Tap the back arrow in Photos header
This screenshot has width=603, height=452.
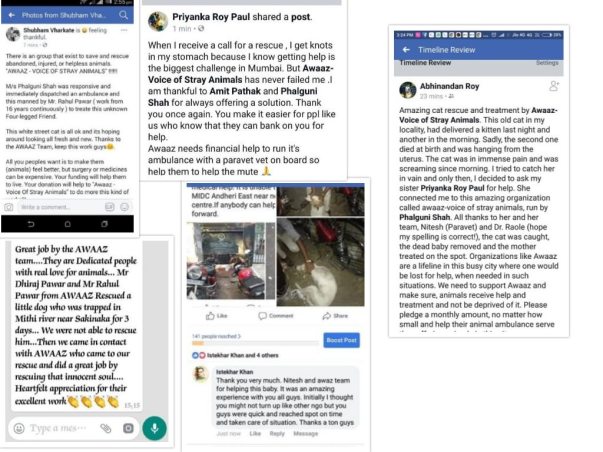point(12,15)
